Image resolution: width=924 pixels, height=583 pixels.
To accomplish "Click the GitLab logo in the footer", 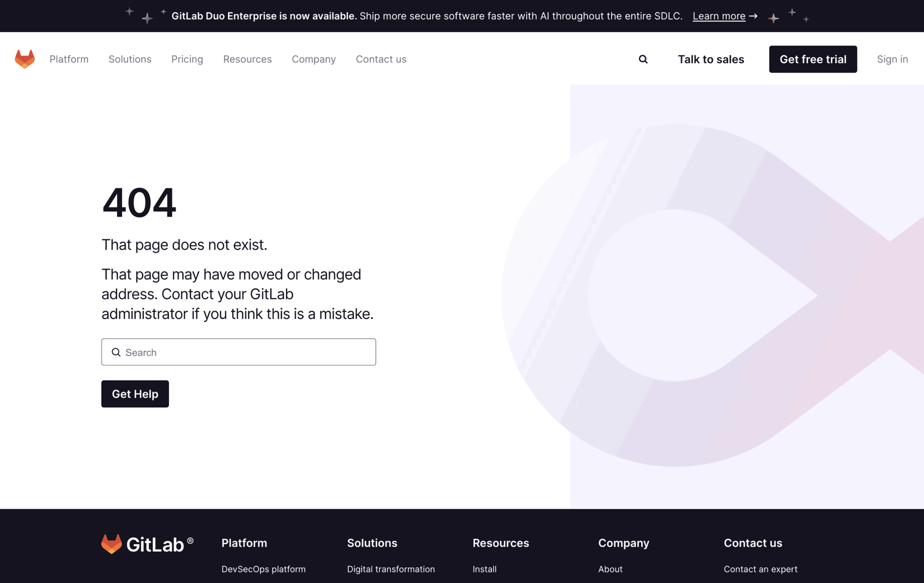I will click(x=147, y=544).
